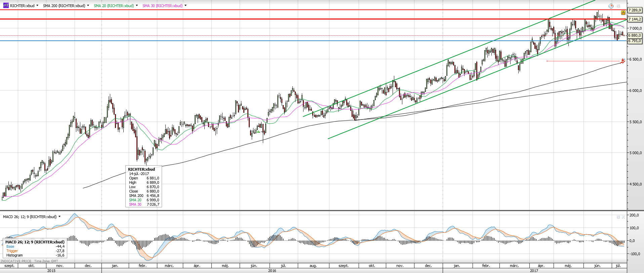The height and width of the screenshot is (273, 644).
Task: Click the Close 6 880,0 row in tooltip
Action: (x=144, y=191)
